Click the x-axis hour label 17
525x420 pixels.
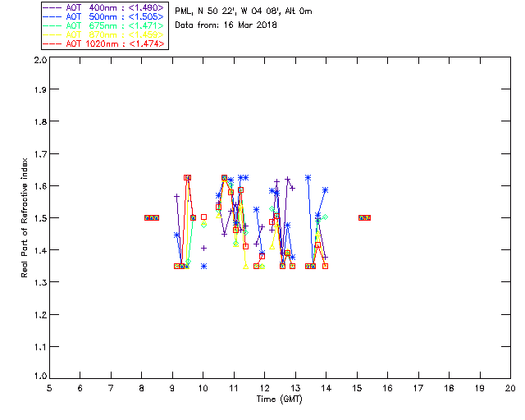(418, 388)
